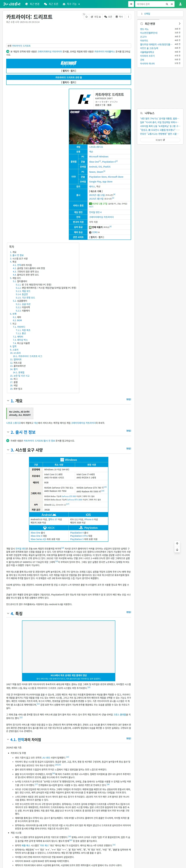
Task: Click the XBOX logo header in requirements table
Action: 49,528
